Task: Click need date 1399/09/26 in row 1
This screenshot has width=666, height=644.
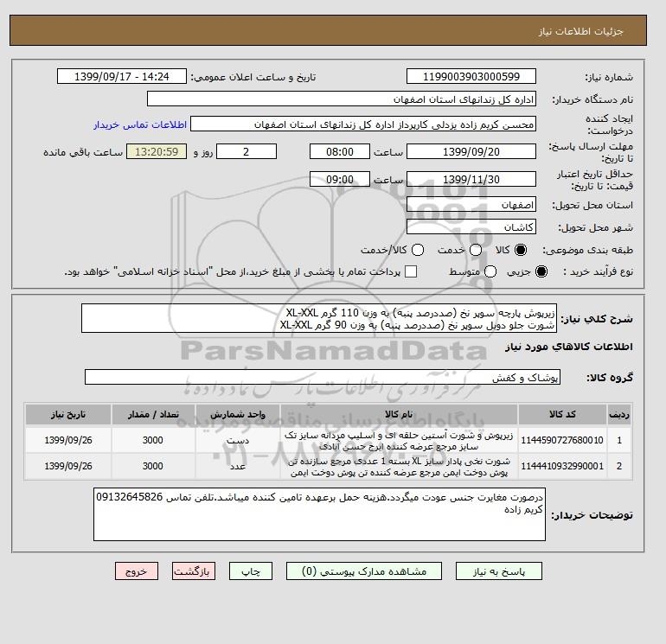Action: (68, 440)
